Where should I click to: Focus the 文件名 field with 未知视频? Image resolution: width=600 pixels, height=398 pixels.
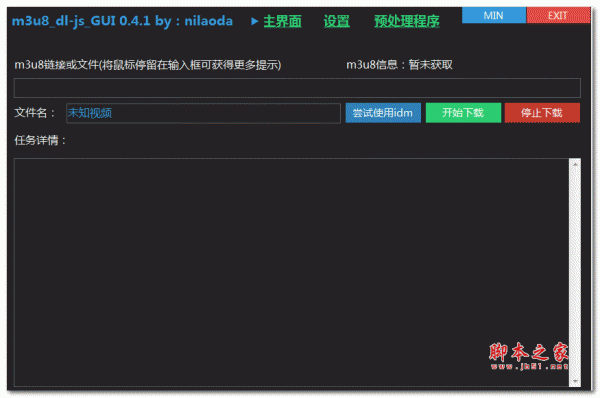pos(203,113)
